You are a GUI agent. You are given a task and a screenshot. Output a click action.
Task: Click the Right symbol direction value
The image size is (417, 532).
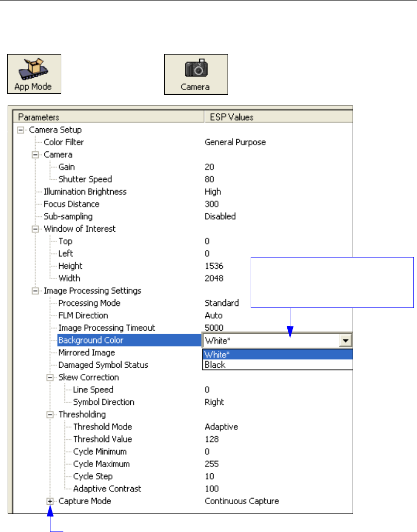214,402
